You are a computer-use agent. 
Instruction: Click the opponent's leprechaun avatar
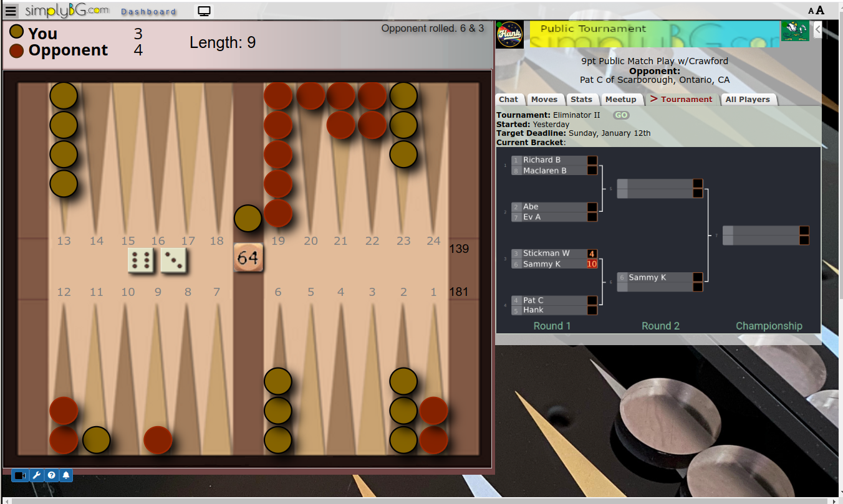[x=795, y=31]
